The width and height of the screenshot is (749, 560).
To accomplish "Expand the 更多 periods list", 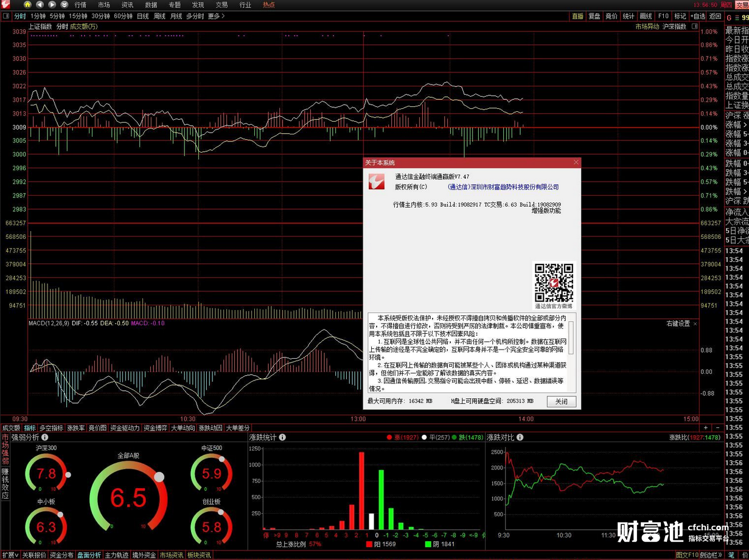I will click(217, 16).
